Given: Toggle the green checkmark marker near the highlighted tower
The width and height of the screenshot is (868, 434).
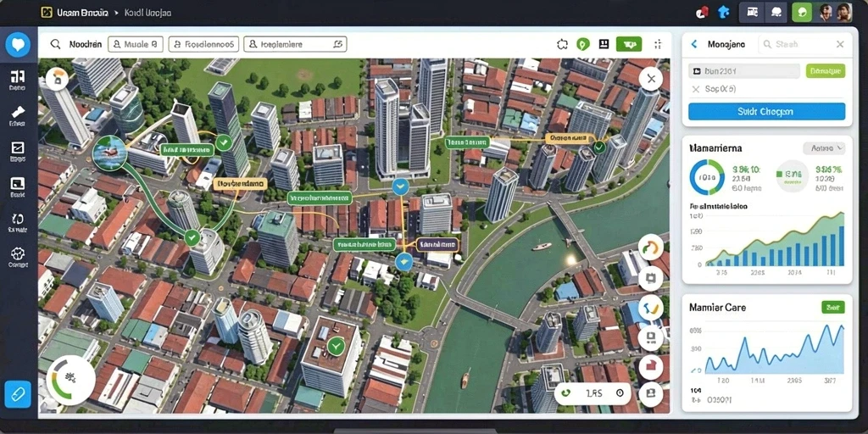Looking at the screenshot, I should (x=224, y=142).
